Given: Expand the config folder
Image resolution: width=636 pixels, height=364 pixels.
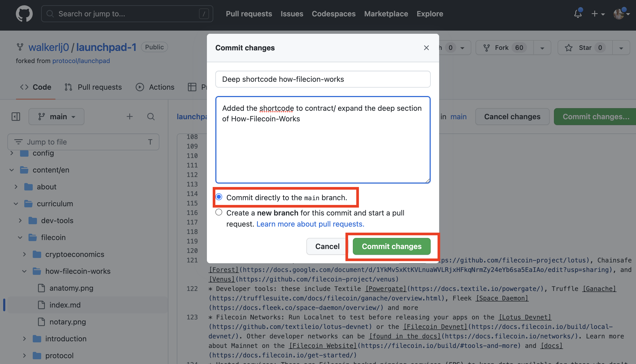Looking at the screenshot, I should 12,153.
